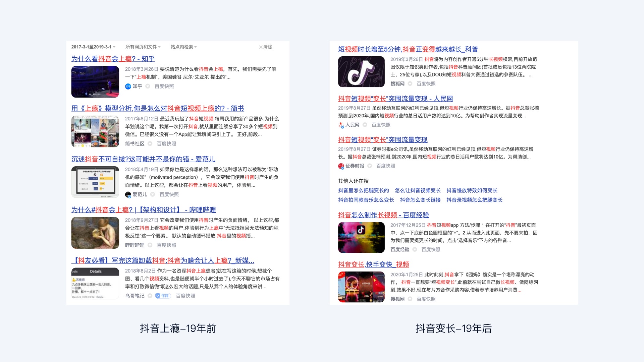644x362 pixels.
Task: Click the round icon after 百度经验
Action: (x=415, y=249)
